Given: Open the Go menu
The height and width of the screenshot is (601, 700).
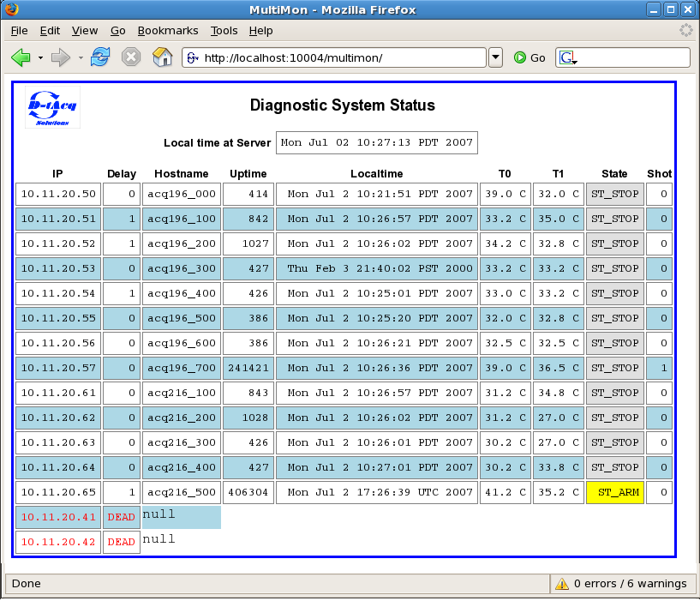Looking at the screenshot, I should click(118, 31).
